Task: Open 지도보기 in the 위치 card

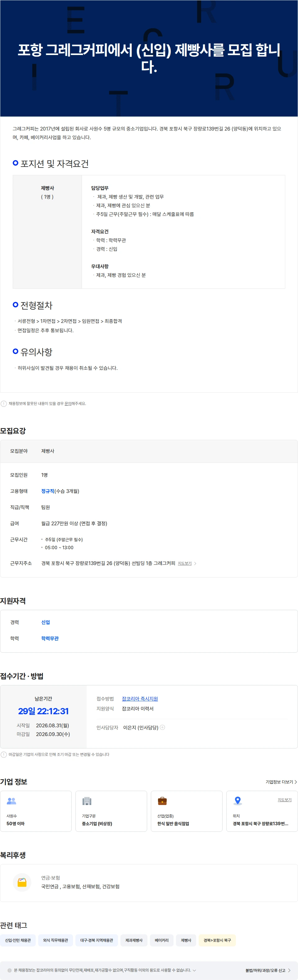Action: (x=284, y=800)
